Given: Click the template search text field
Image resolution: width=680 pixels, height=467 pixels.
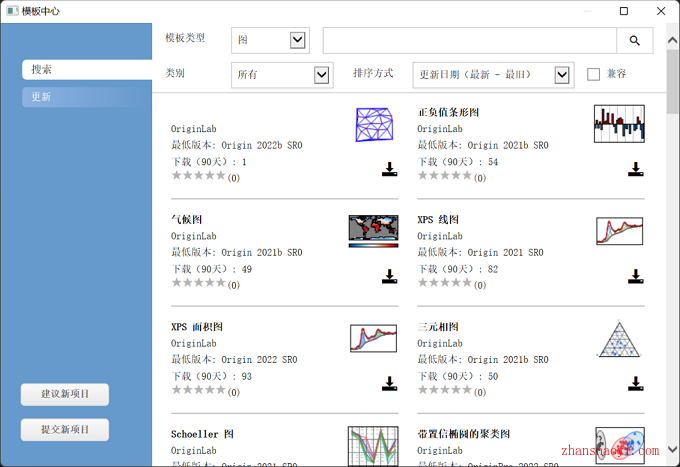Looking at the screenshot, I should point(470,40).
